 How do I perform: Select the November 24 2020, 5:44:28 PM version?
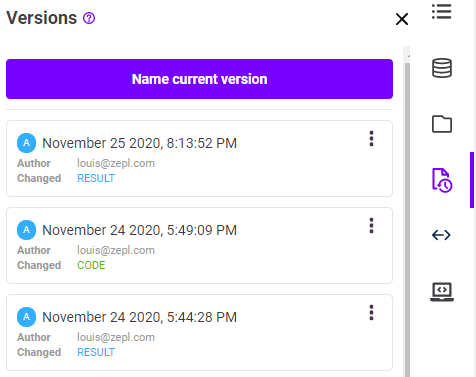[x=199, y=332]
